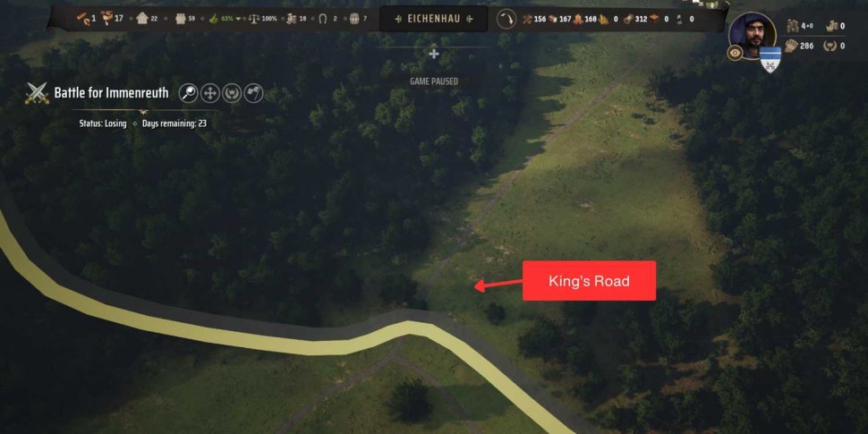Click the magnifier icon beside Battle for Immenreuth
Viewport: 868px width, 434px height.
coord(188,93)
